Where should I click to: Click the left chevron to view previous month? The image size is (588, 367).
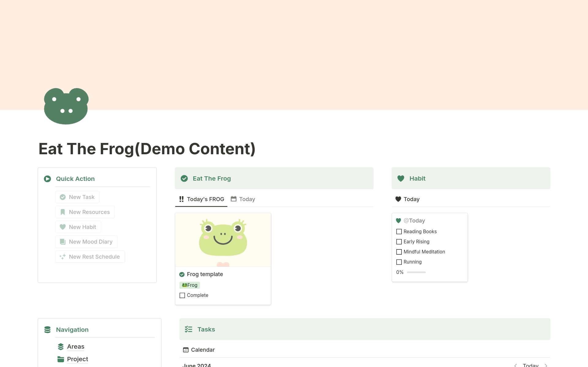pyautogui.click(x=515, y=365)
